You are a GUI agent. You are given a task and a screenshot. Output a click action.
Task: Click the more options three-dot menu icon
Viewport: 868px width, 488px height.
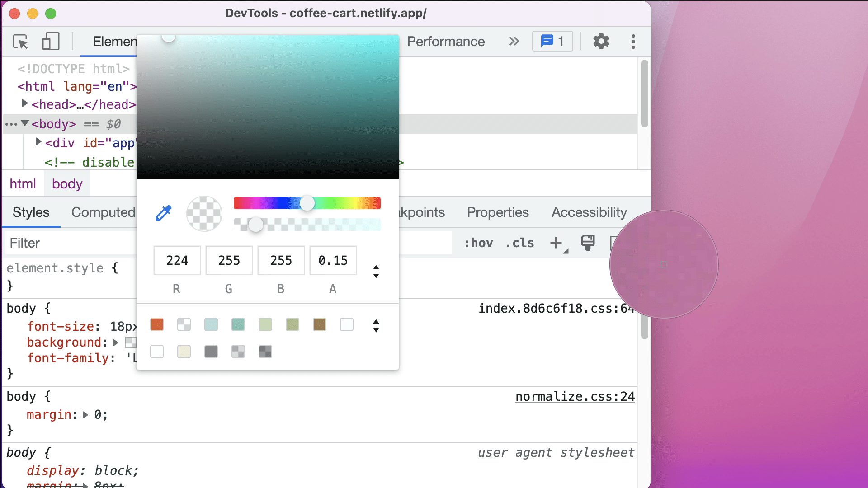click(633, 41)
